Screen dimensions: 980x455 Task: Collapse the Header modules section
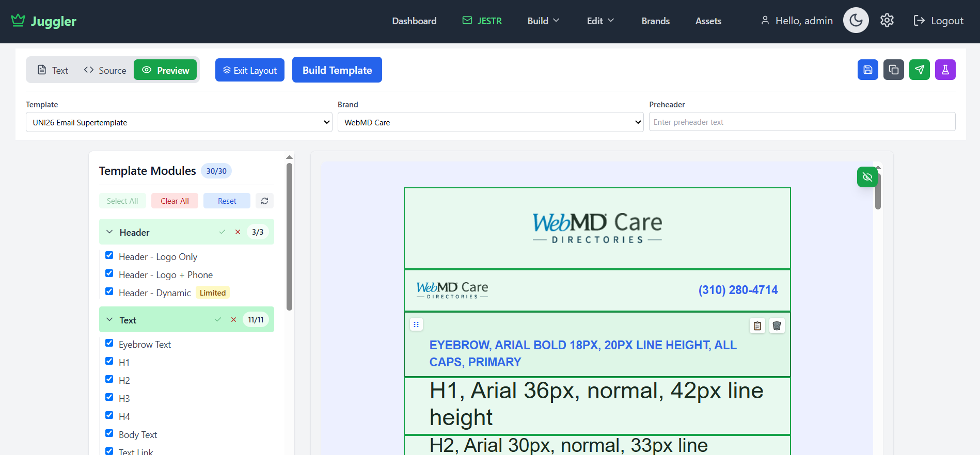[x=109, y=232]
